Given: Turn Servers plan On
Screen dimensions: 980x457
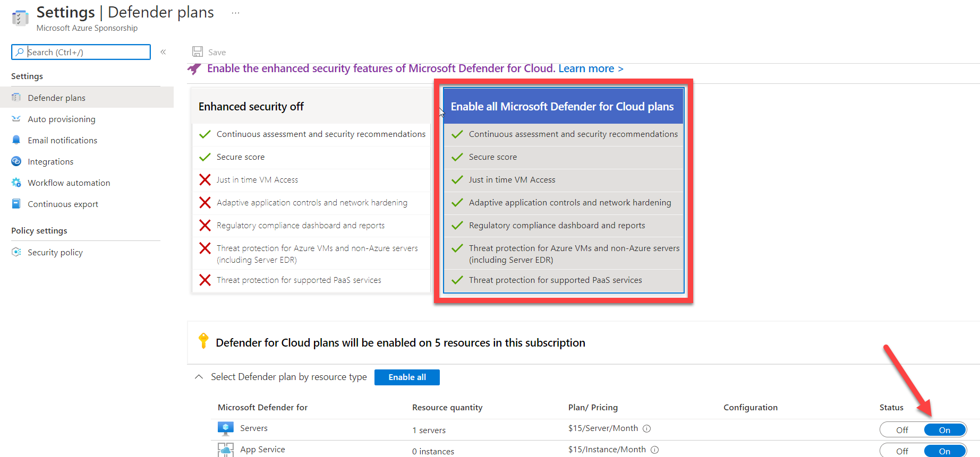Looking at the screenshot, I should pos(944,430).
